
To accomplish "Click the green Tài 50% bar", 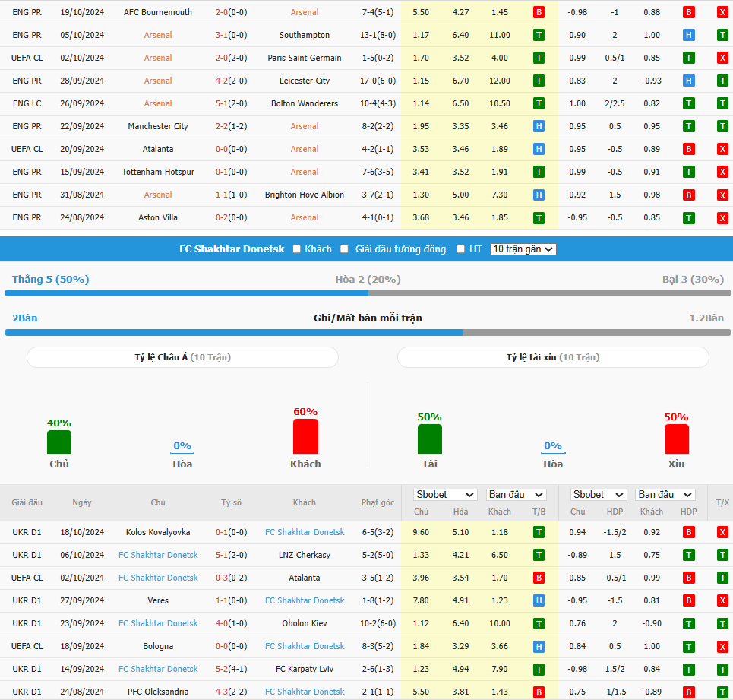I will pos(430,439).
